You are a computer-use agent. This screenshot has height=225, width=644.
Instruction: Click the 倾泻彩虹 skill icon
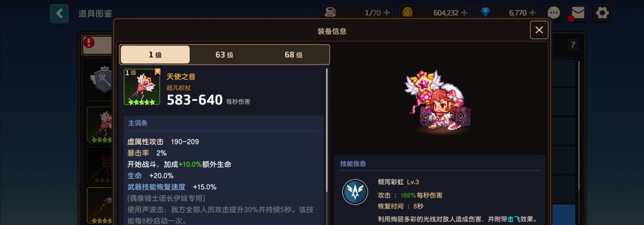[355, 192]
